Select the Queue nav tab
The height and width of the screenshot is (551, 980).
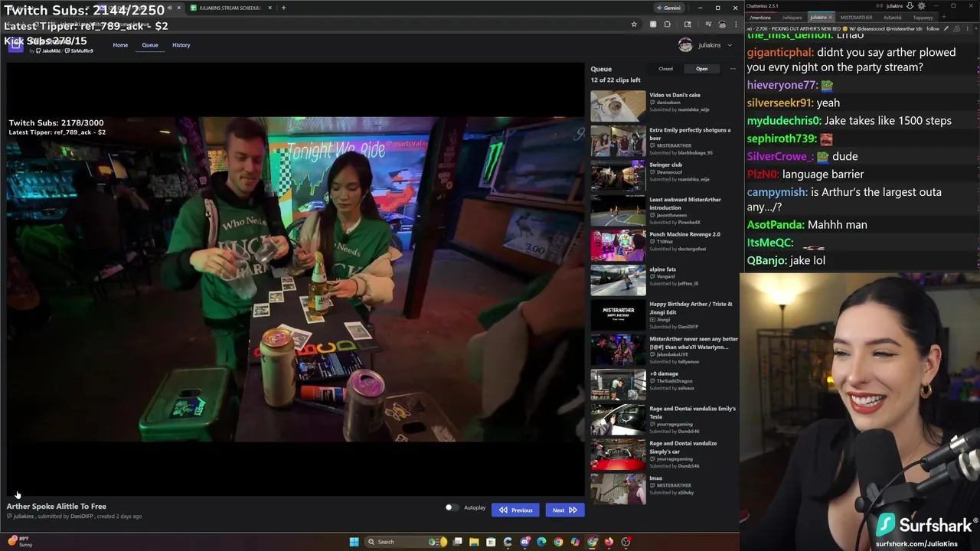(x=150, y=44)
